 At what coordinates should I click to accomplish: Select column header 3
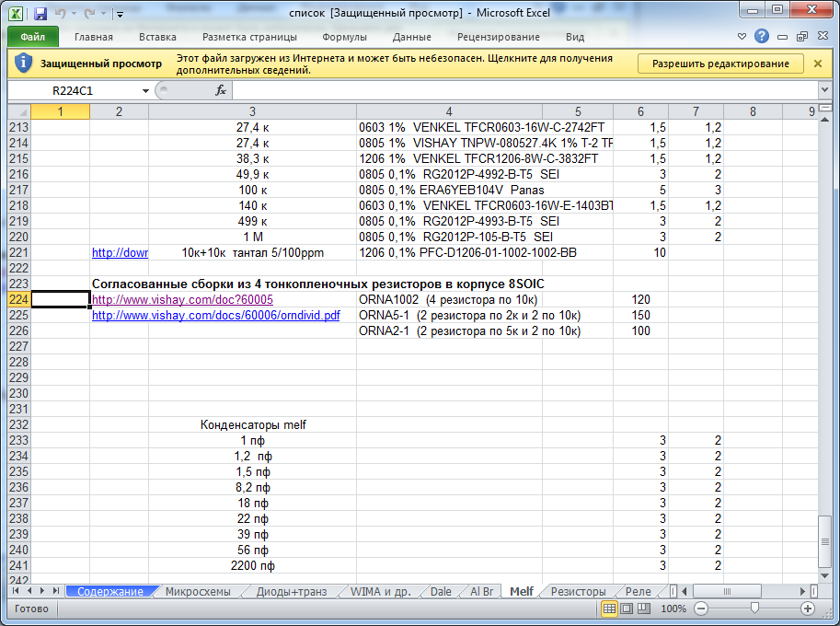252,111
